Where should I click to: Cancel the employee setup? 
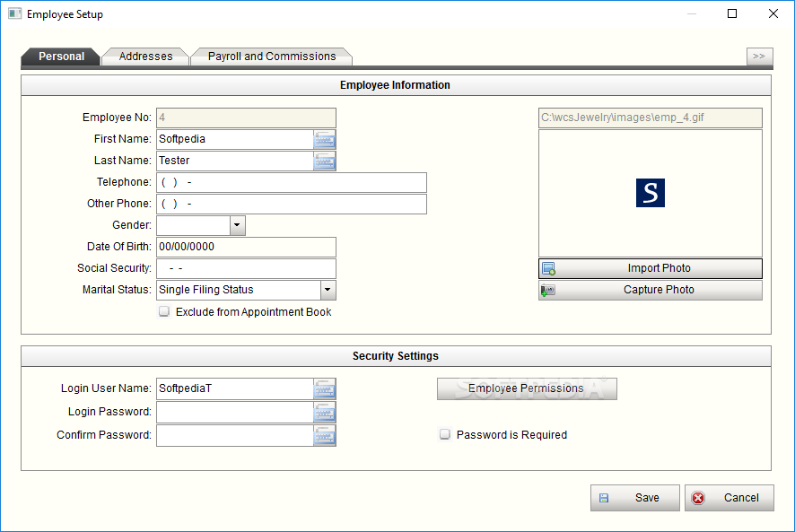tap(729, 498)
